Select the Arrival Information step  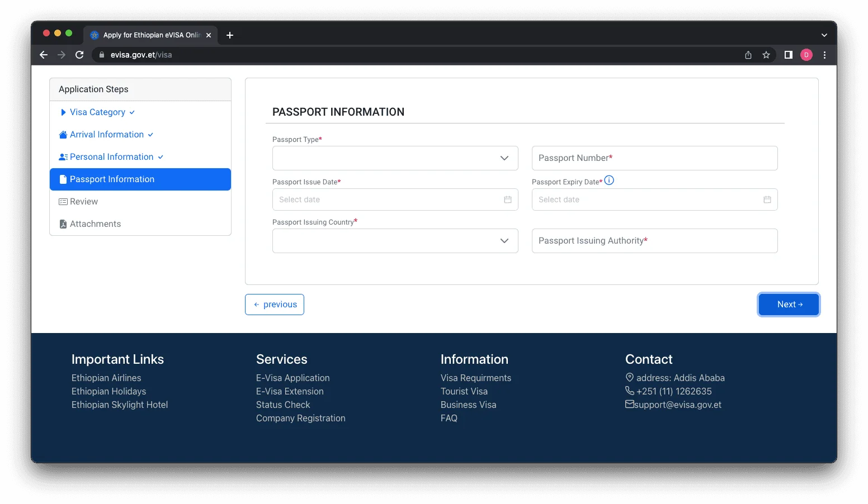pos(107,135)
